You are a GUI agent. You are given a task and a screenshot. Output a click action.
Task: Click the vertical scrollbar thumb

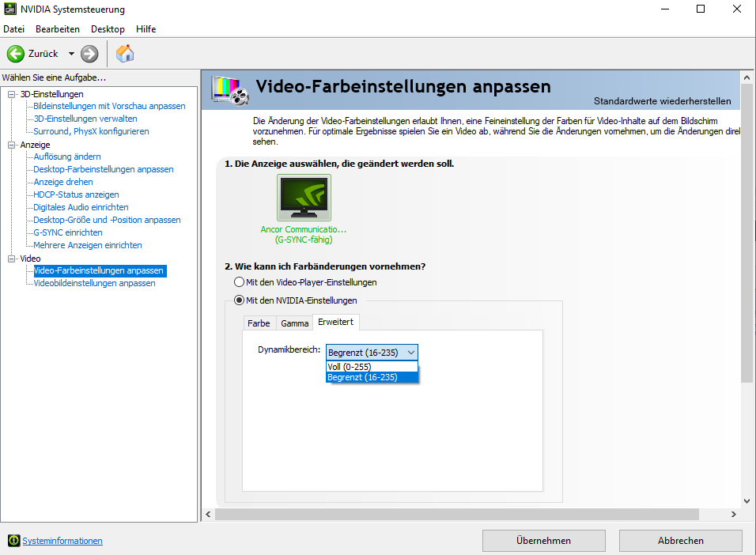(x=747, y=233)
